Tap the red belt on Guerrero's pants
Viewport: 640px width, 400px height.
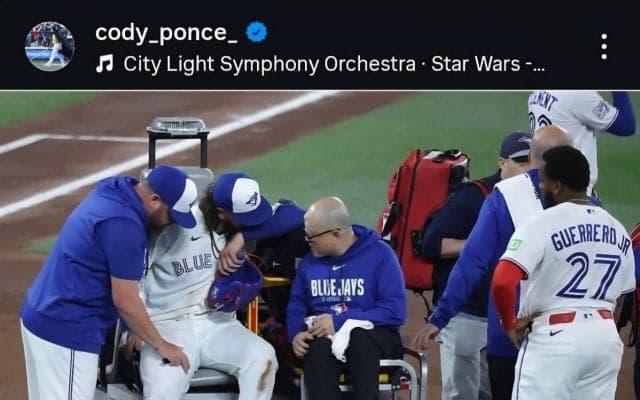(580, 316)
